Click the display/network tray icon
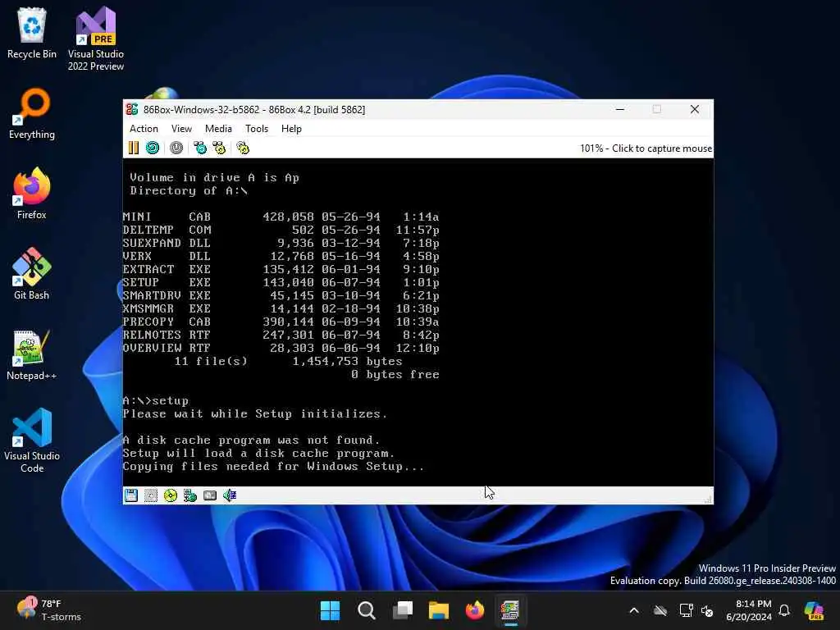 click(686, 610)
